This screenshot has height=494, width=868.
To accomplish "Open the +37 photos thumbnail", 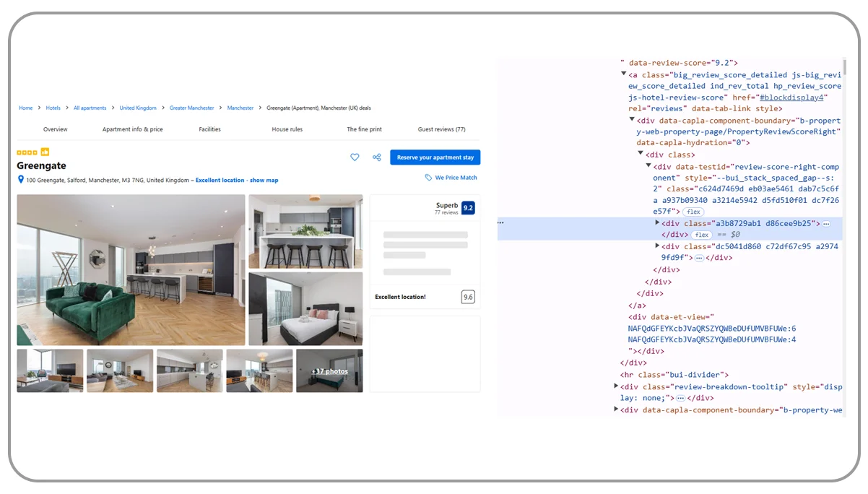I will [x=329, y=371].
